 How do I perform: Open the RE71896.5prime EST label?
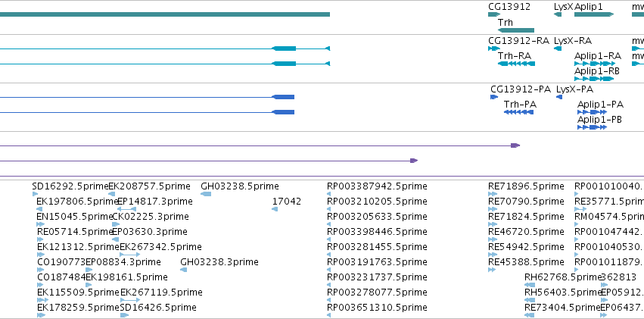pos(526,186)
